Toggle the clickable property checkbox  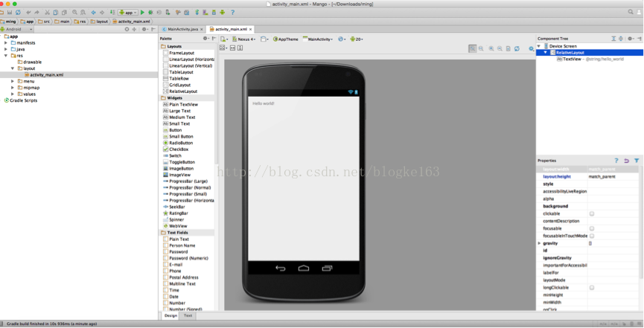[x=592, y=213]
